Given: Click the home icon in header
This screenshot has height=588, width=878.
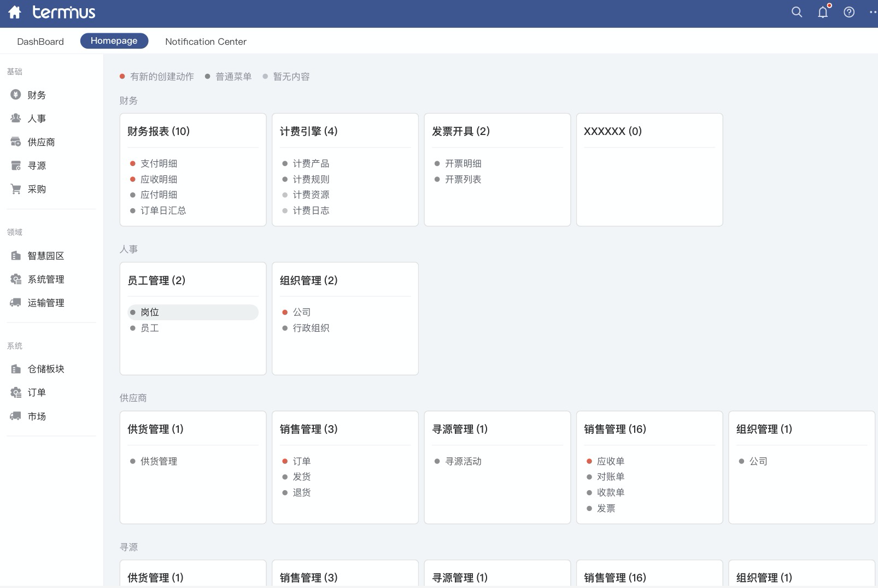Looking at the screenshot, I should pyautogui.click(x=15, y=12).
